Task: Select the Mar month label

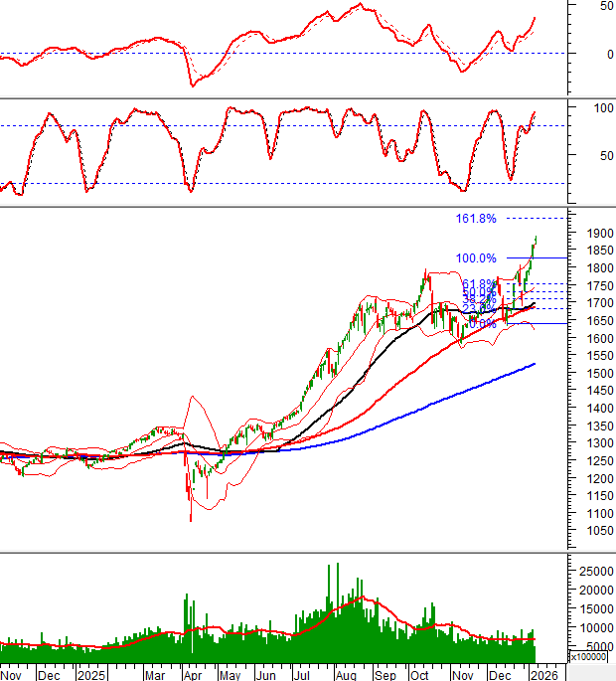Action: click(156, 674)
